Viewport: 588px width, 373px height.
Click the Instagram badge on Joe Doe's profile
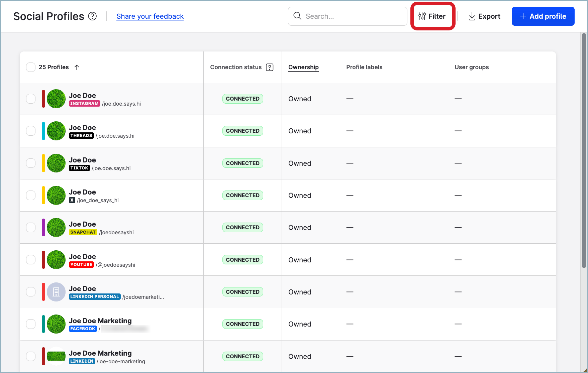pyautogui.click(x=84, y=104)
